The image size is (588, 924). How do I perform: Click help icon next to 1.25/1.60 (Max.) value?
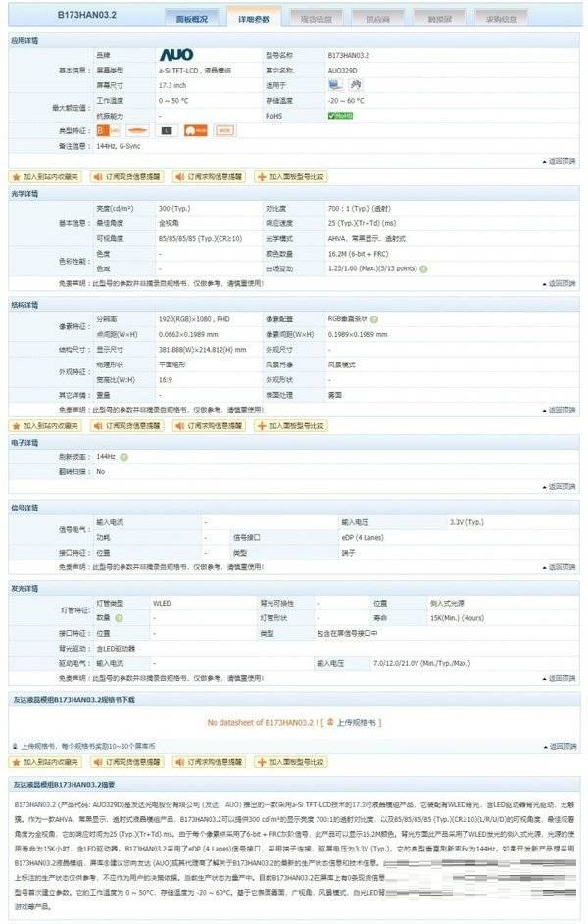423,268
